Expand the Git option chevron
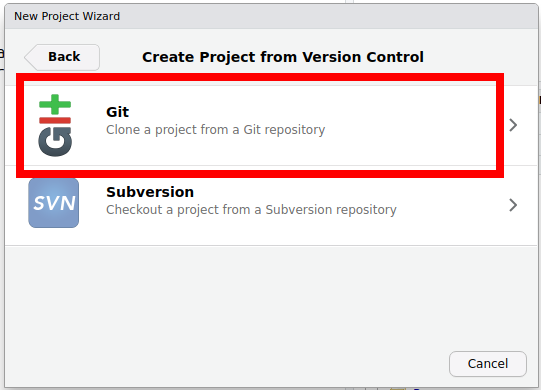Screen dimensions: 541x390 [513, 125]
